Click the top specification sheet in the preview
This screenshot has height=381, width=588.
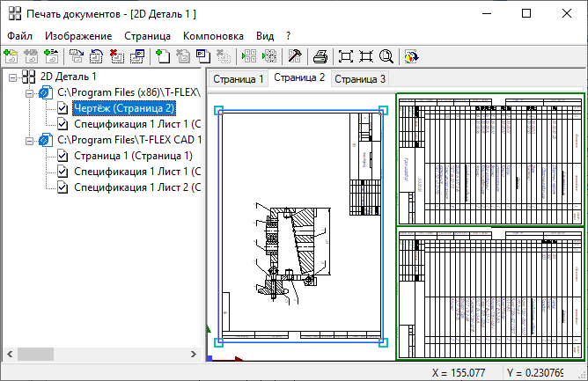point(489,159)
